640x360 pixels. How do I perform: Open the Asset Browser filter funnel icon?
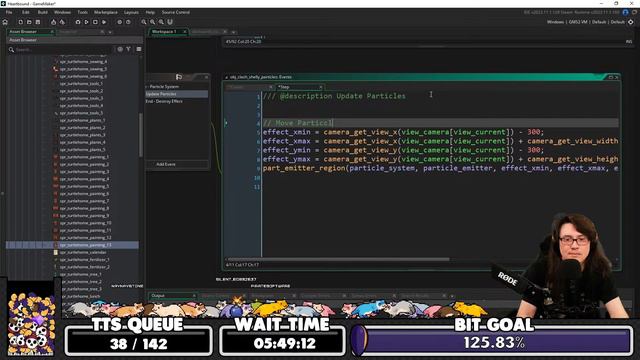(129, 49)
